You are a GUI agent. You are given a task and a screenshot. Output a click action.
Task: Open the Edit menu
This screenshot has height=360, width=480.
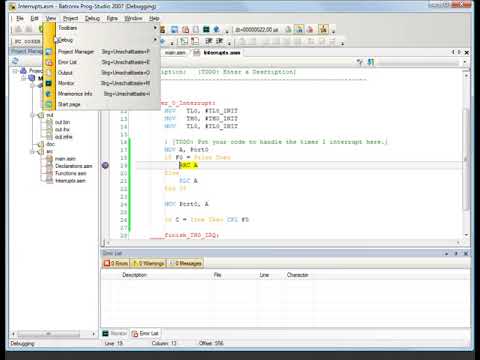(34, 18)
